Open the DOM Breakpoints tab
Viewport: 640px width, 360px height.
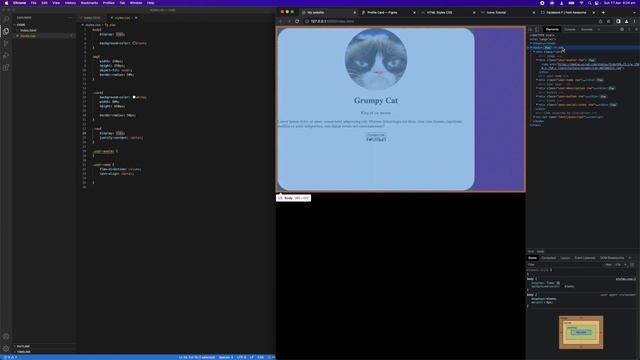pyautogui.click(x=611, y=258)
